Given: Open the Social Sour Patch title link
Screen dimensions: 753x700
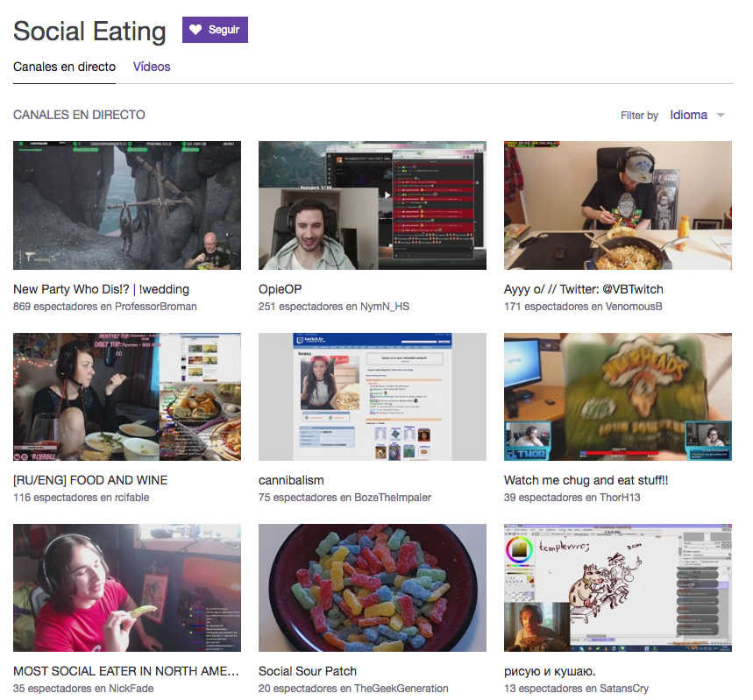Looking at the screenshot, I should point(308,671).
